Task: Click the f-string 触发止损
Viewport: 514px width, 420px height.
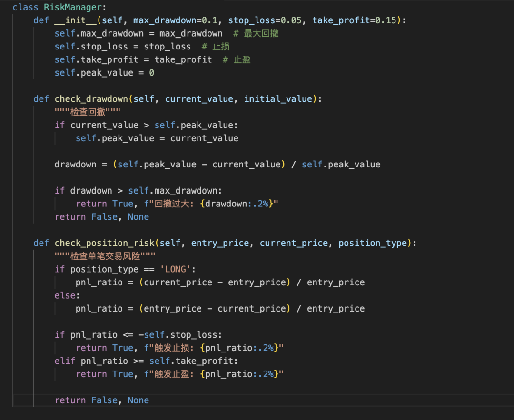Action: pyautogui.click(x=214, y=348)
